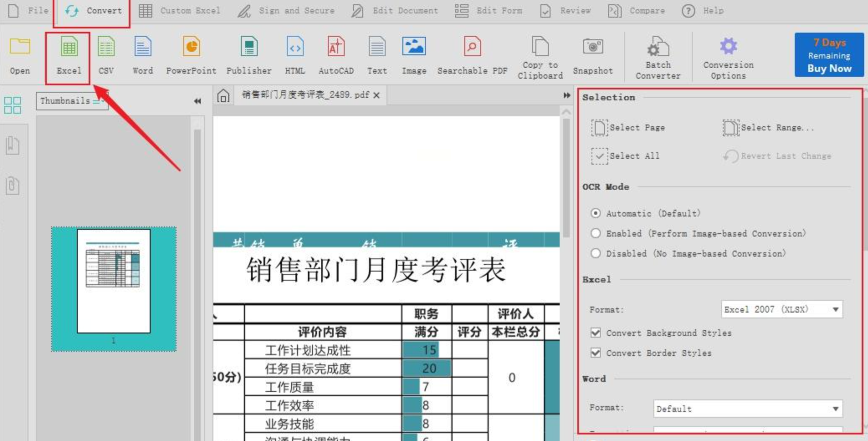Viewport: 868px width, 441px height.
Task: Click the document vertical scrollbar
Action: (x=566, y=178)
